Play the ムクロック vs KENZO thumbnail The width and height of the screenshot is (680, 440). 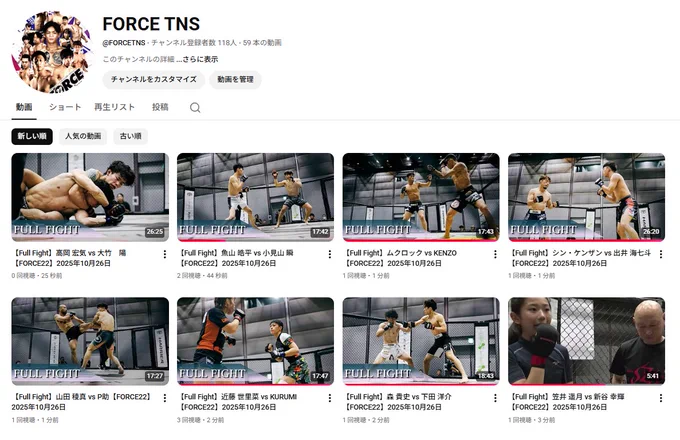(x=421, y=197)
